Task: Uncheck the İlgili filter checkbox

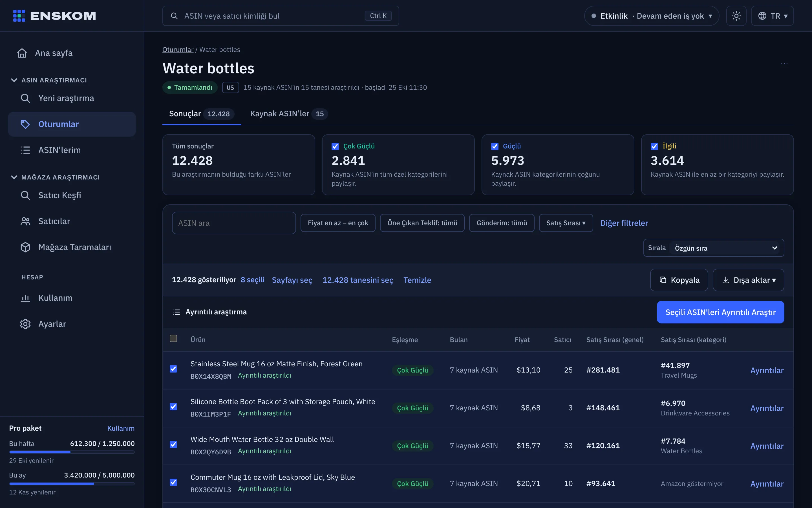Action: click(x=654, y=146)
